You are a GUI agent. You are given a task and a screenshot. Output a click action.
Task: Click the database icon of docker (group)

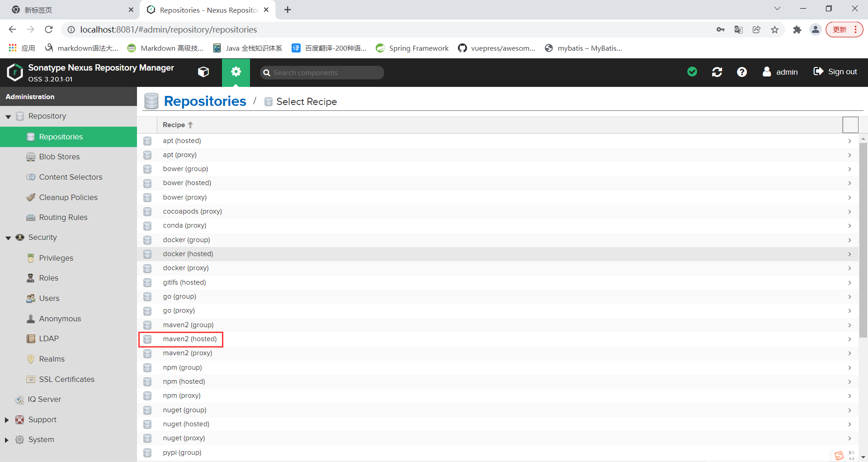(x=147, y=240)
